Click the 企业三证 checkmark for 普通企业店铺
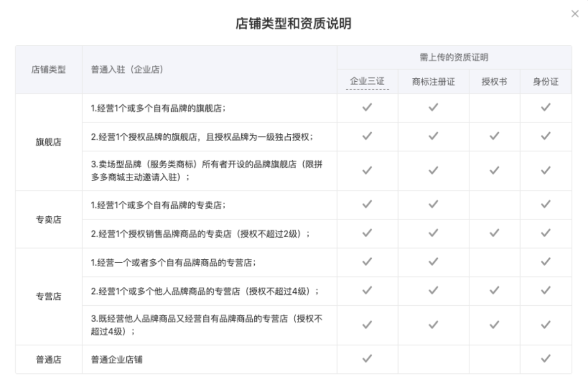This screenshot has height=387, width=588. pos(367,358)
